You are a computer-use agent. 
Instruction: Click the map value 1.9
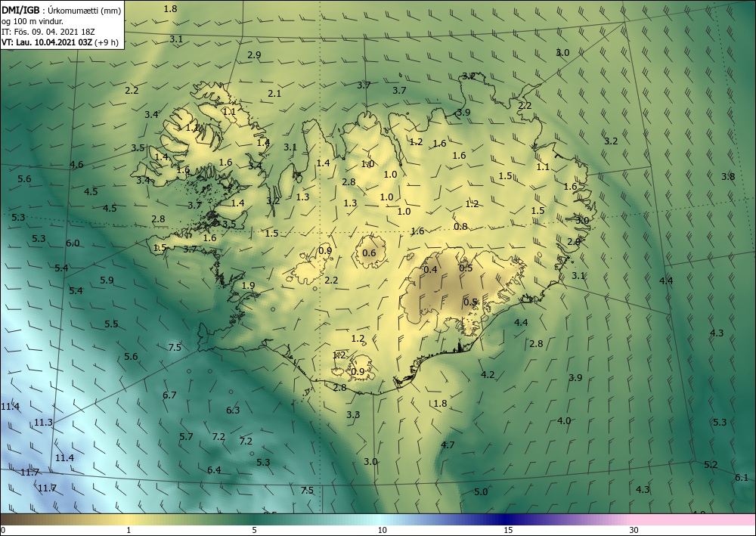[248, 285]
